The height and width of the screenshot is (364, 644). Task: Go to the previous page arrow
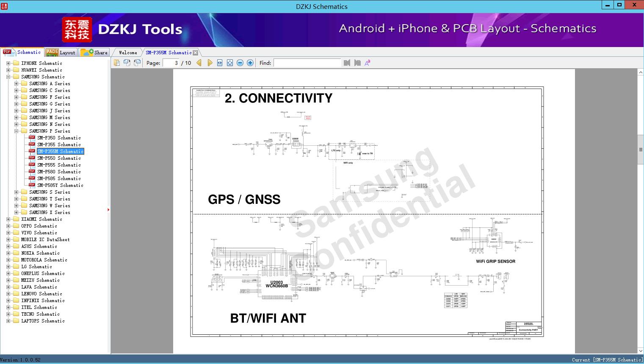199,63
